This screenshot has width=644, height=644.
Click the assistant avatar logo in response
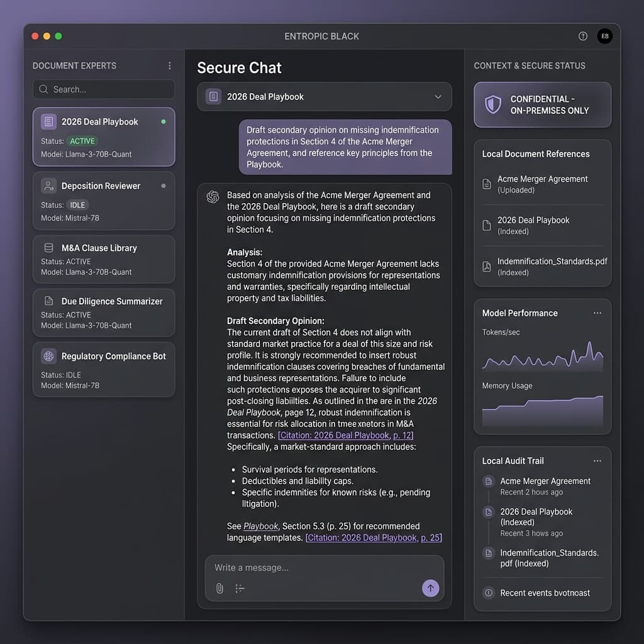point(213,197)
